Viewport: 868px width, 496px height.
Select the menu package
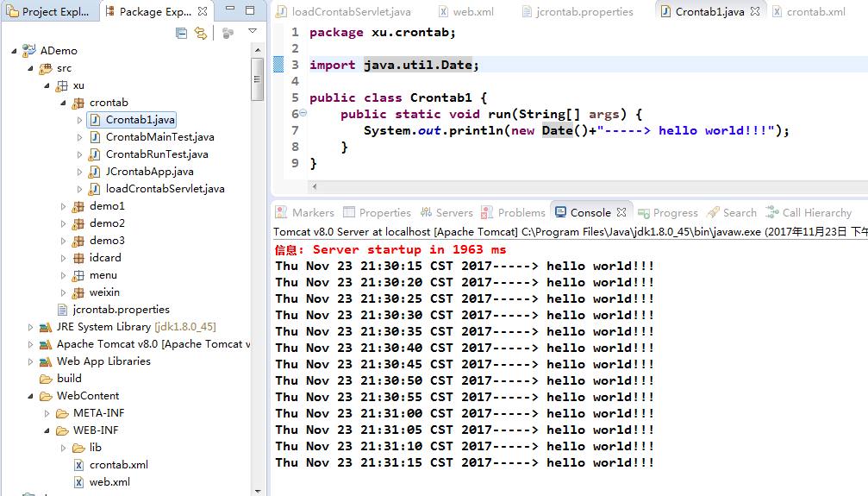click(103, 275)
